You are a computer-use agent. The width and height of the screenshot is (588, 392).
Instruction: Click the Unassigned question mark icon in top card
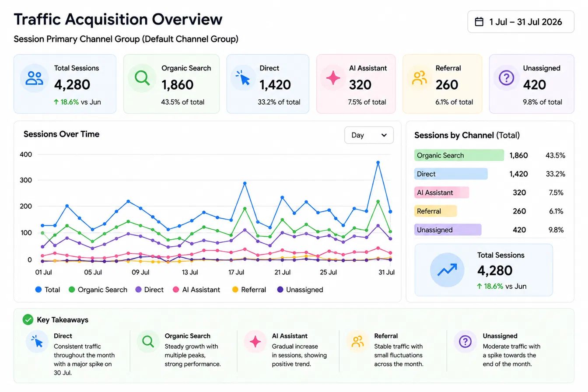coord(506,78)
